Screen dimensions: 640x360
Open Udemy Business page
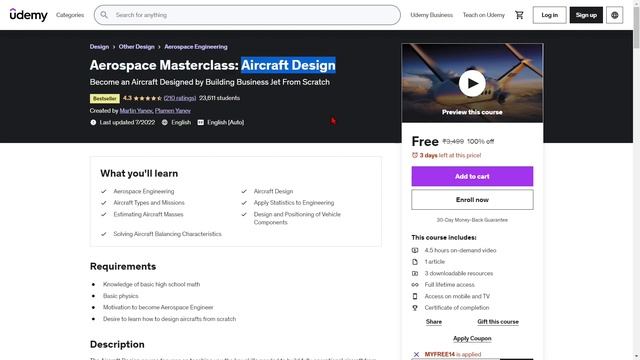coord(431,15)
